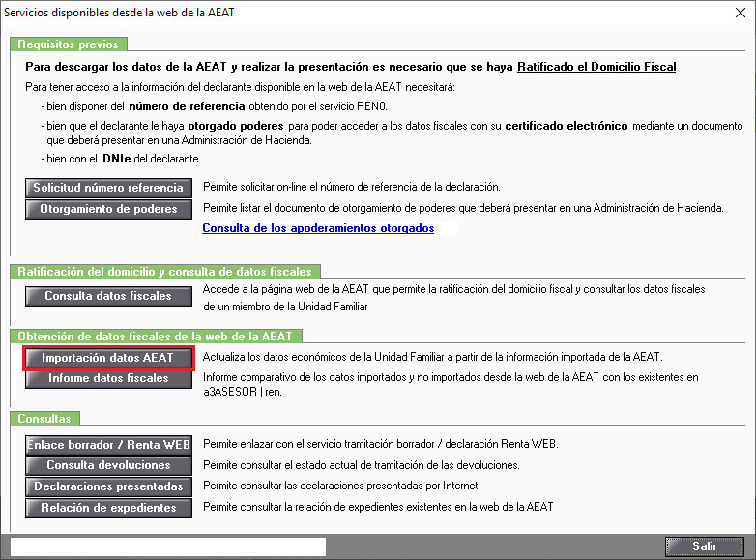756x560 pixels.
Task: Click the Obtención de datos fiscales header
Action: point(156,336)
